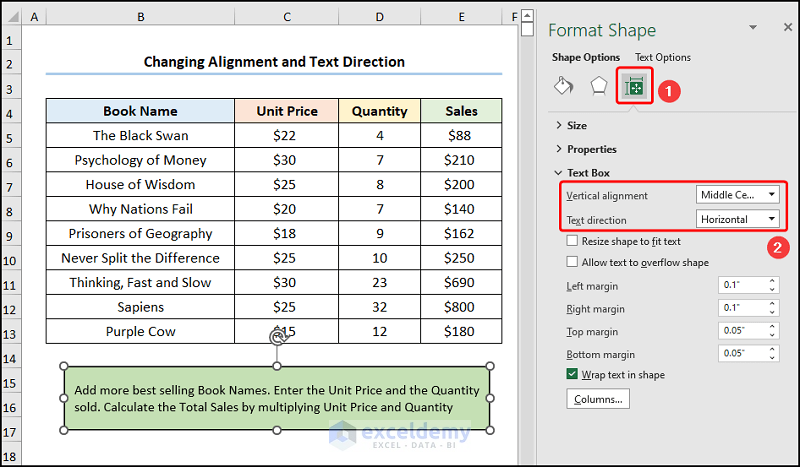Decrease the Right margin value

tap(772, 312)
